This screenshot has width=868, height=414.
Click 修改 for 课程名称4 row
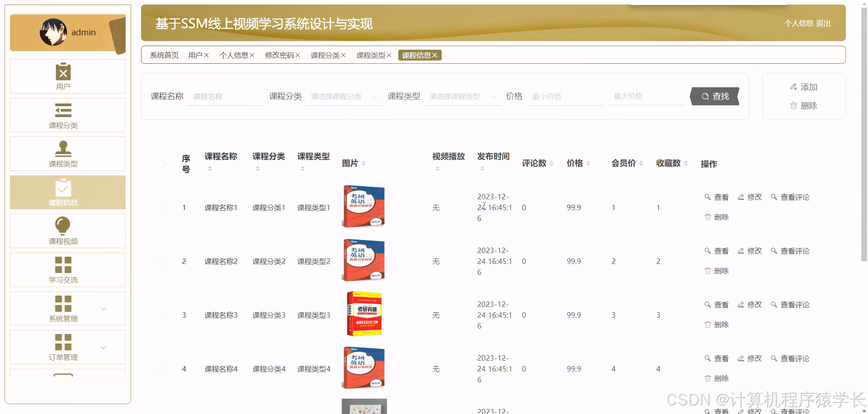(750, 358)
